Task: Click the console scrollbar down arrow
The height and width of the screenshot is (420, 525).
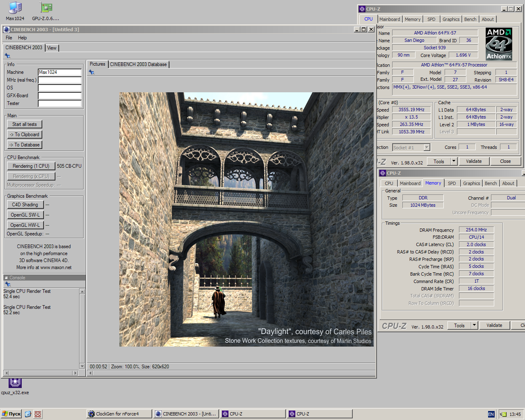Action: (x=82, y=366)
